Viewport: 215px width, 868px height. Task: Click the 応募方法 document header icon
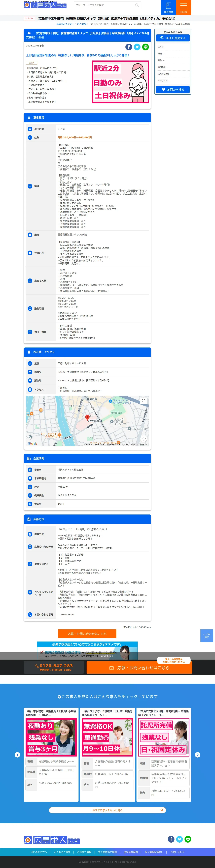(x=29, y=519)
